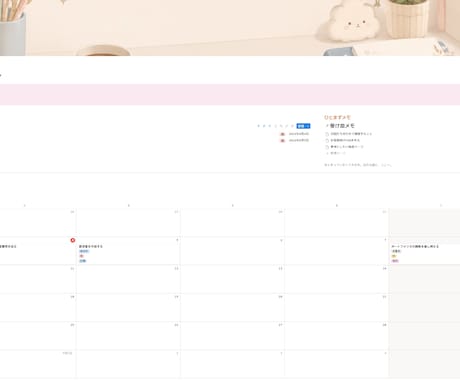Click the pink callout block below the cover
Viewport: 460px width, 380px height.
point(230,95)
